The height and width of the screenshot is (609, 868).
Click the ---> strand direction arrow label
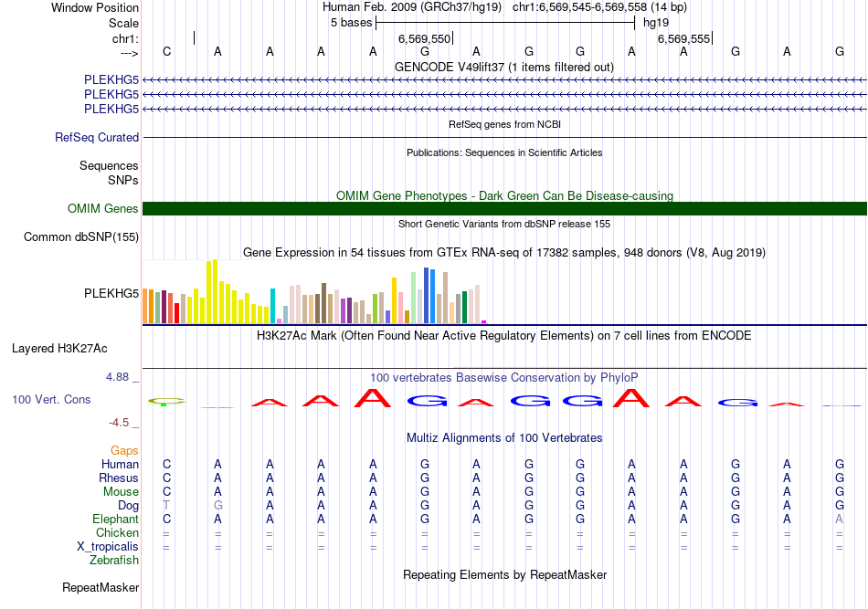tap(130, 53)
